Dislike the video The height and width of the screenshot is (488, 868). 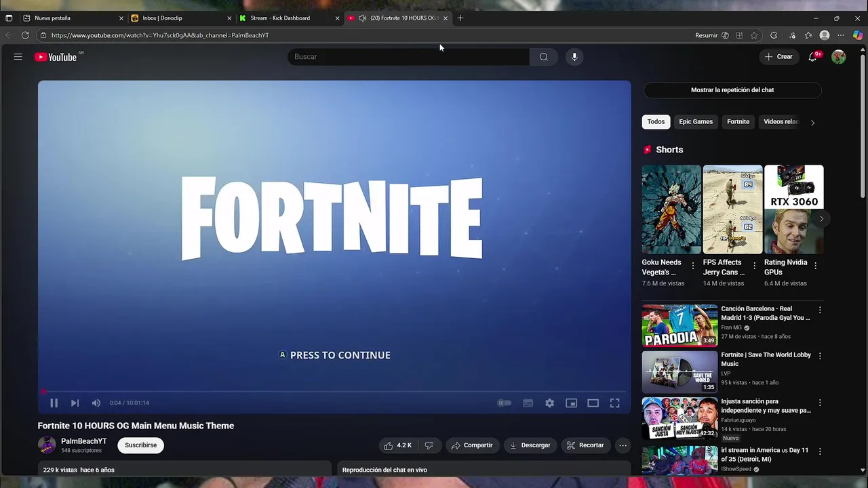tap(429, 445)
